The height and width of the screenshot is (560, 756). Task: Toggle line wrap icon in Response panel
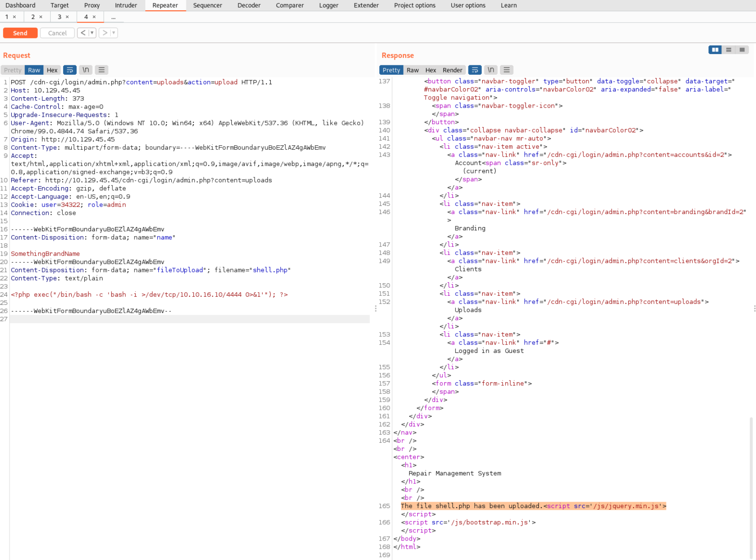click(x=475, y=70)
